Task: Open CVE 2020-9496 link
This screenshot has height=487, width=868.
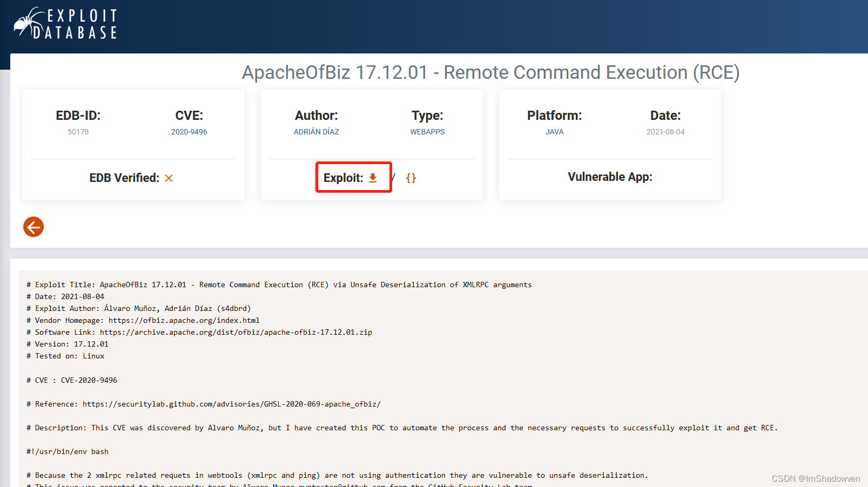Action: [x=189, y=132]
